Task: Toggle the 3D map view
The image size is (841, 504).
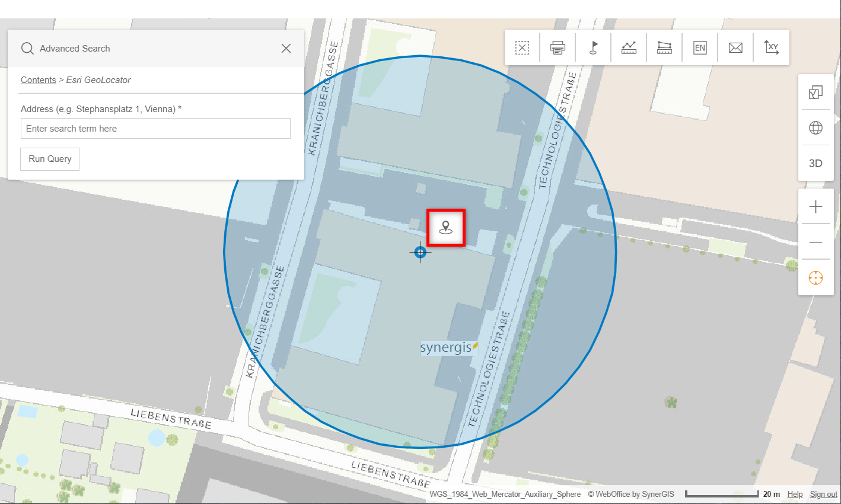Action: [x=815, y=163]
